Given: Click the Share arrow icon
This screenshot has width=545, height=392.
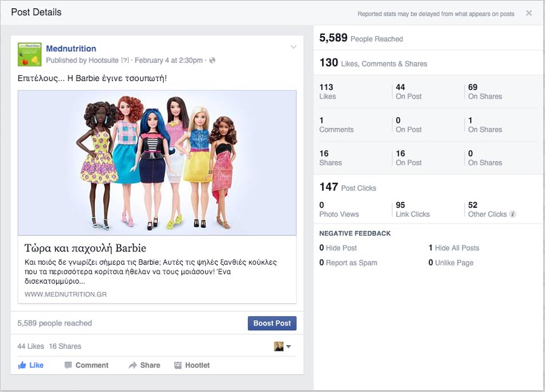Looking at the screenshot, I should (x=132, y=365).
